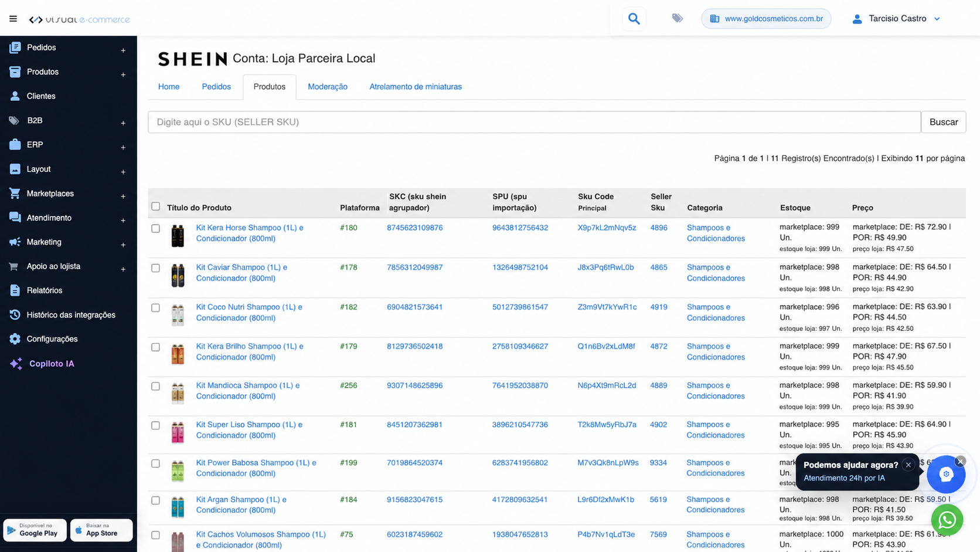Click the Pedidos sidebar icon
Viewport: 980px width, 552px height.
(x=15, y=48)
